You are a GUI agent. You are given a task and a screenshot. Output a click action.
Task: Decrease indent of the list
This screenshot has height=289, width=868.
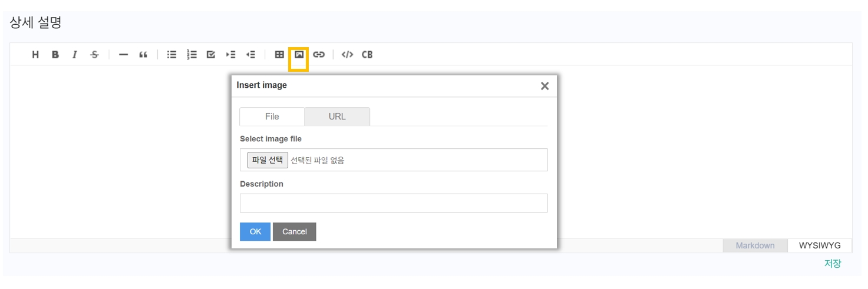click(250, 55)
